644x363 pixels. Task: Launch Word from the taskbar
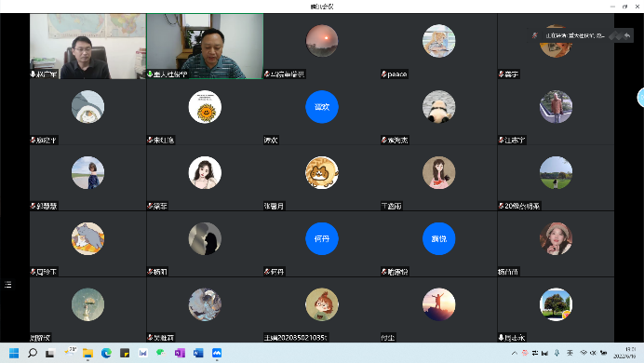[x=198, y=353]
